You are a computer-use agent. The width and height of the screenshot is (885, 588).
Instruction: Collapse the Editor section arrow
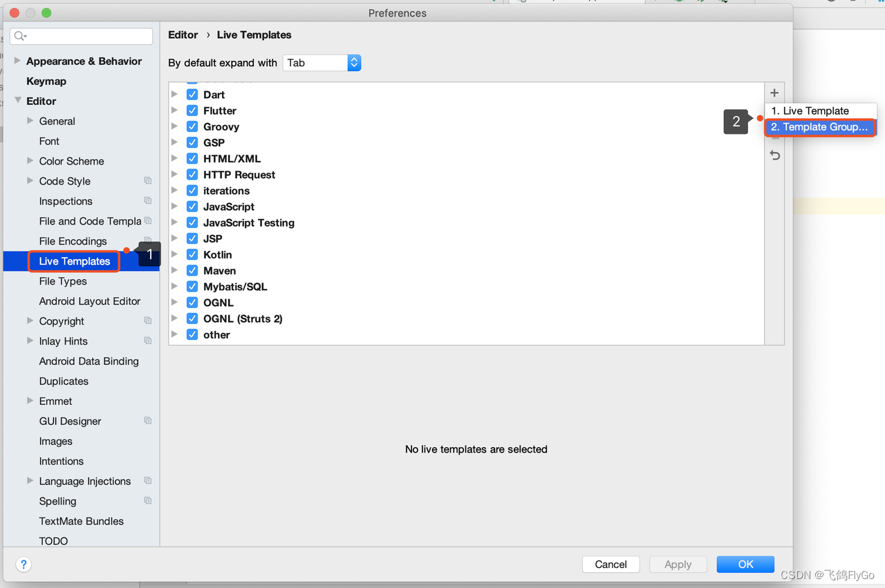(x=17, y=101)
